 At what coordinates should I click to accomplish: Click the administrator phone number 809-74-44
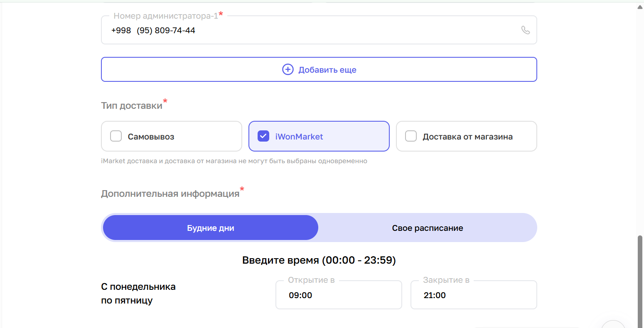[175, 30]
